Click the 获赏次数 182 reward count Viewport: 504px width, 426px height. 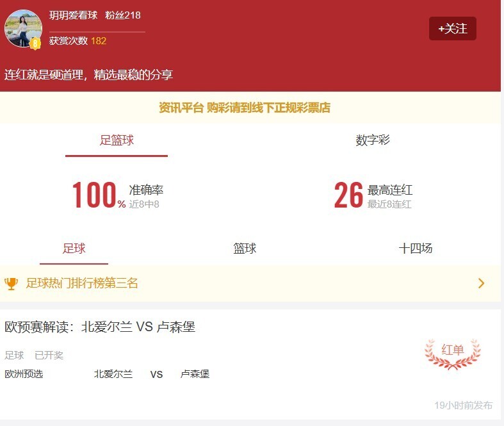(x=77, y=41)
